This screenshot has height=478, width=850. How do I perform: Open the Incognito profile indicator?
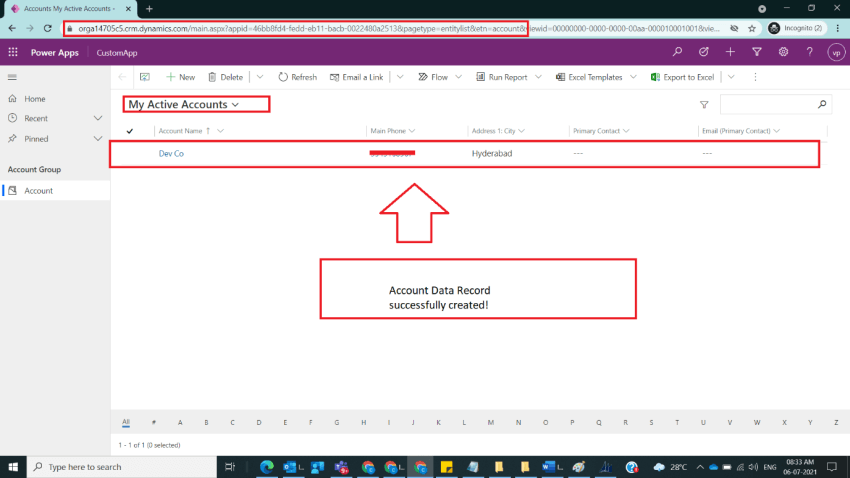796,28
